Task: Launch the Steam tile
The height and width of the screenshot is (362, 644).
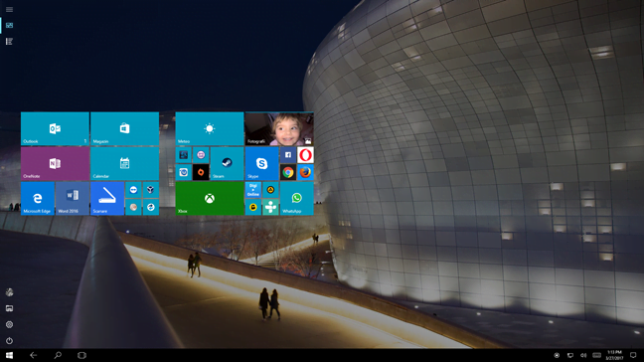Action: coord(227,163)
